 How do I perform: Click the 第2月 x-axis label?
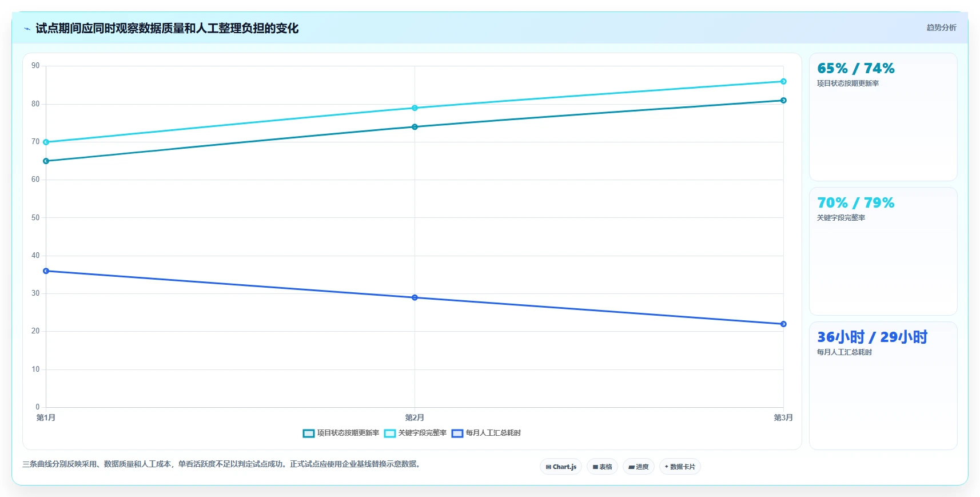(415, 418)
